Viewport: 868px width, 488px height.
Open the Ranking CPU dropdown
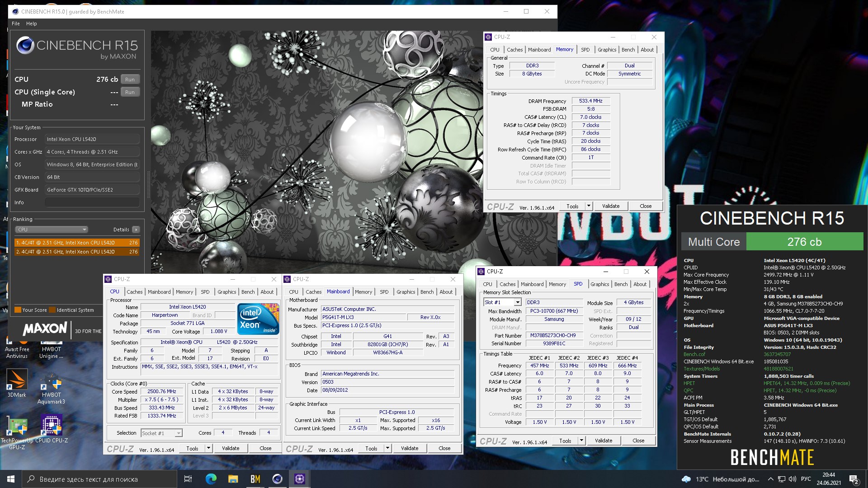[x=52, y=230]
